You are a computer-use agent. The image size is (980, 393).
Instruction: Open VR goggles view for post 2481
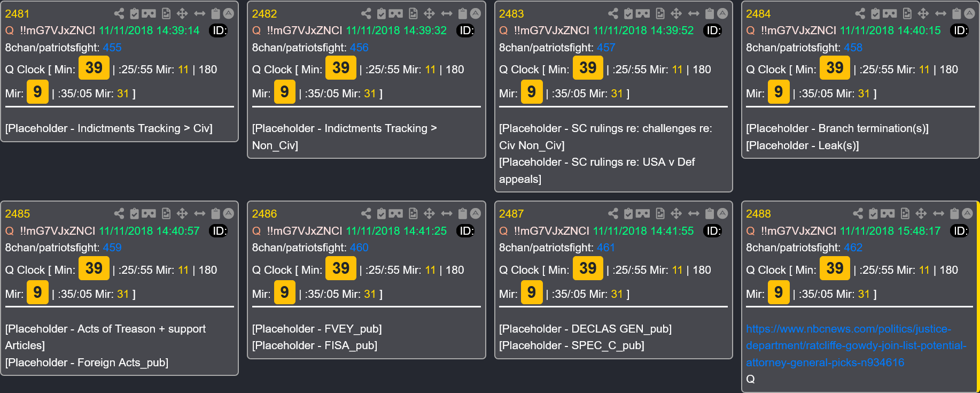[x=149, y=13]
